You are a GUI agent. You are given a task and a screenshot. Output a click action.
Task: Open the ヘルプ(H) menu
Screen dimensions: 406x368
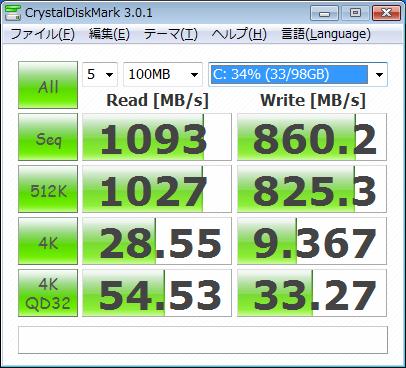[239, 34]
